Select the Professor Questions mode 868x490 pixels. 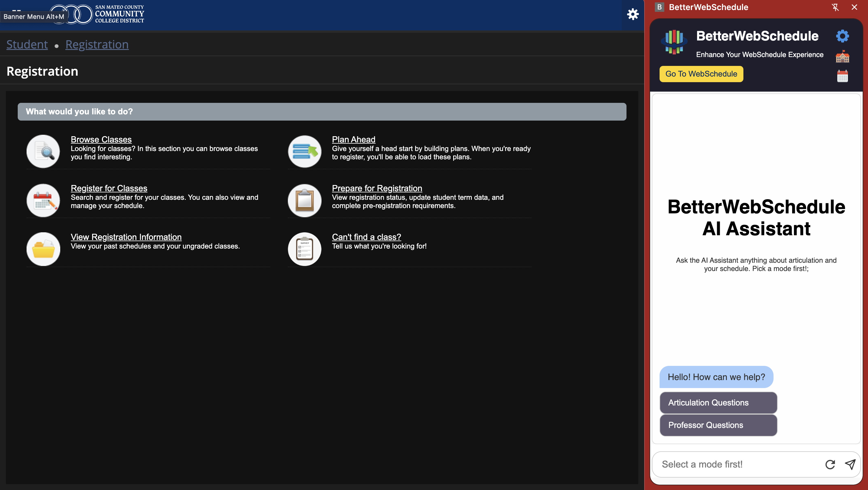click(x=718, y=425)
